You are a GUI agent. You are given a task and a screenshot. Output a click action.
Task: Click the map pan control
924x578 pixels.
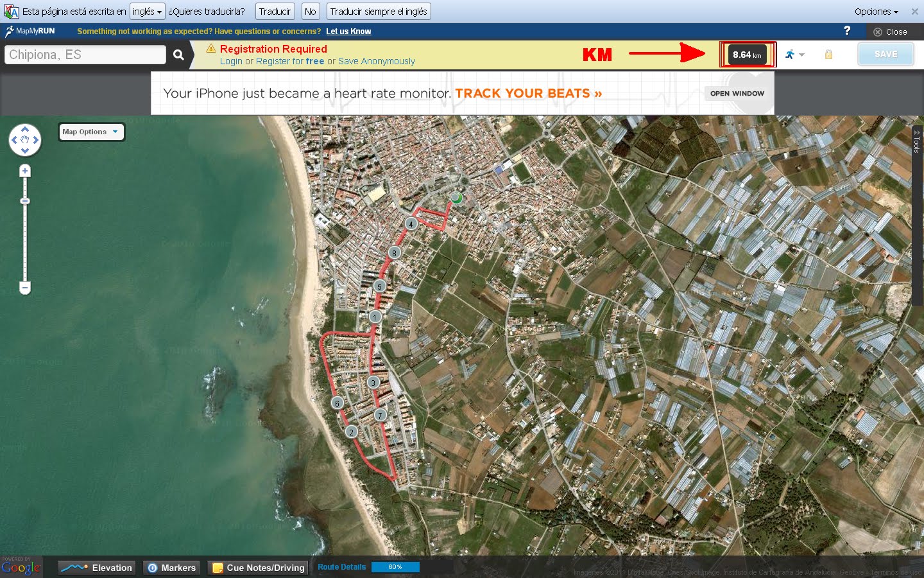pos(25,140)
